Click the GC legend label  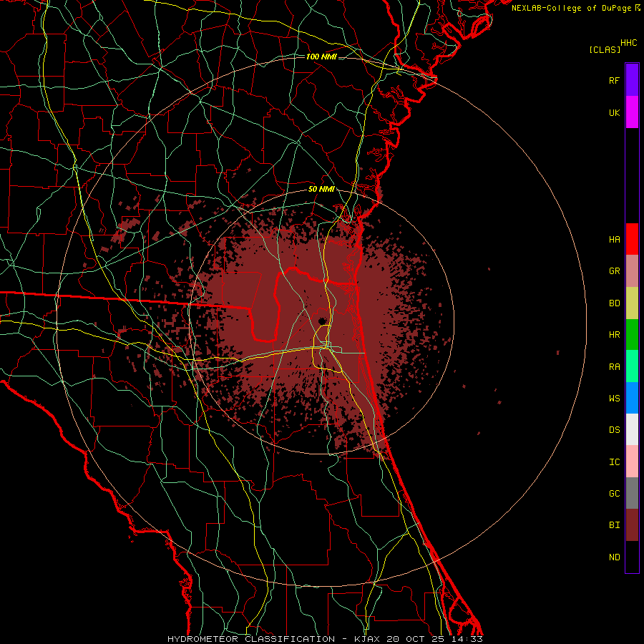[614, 493]
